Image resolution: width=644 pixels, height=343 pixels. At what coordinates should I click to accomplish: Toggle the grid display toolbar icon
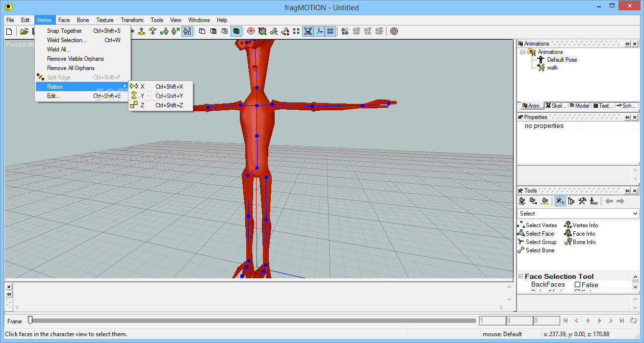click(331, 31)
